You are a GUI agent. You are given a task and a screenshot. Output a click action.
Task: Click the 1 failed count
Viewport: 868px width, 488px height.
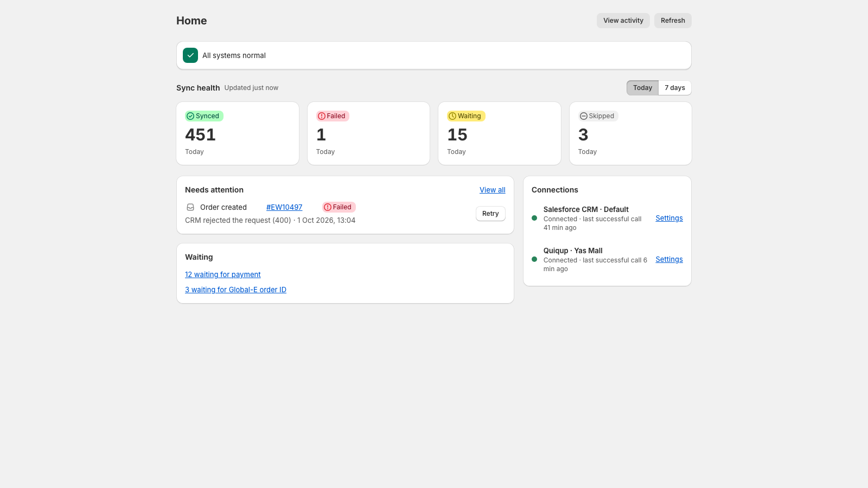coord(321,134)
